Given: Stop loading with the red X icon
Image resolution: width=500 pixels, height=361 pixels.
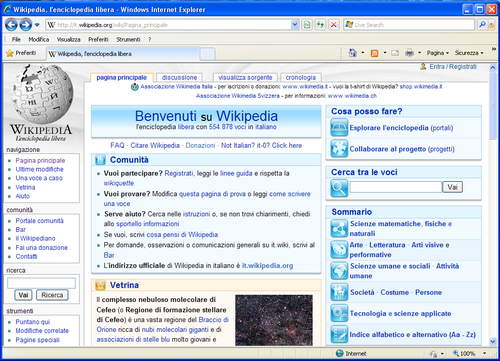Looking at the screenshot, I should click(x=333, y=25).
